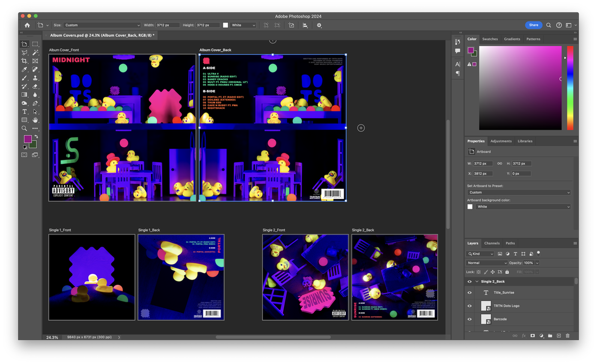Open the History panel icon
This screenshot has height=364, width=597.
(x=458, y=42)
